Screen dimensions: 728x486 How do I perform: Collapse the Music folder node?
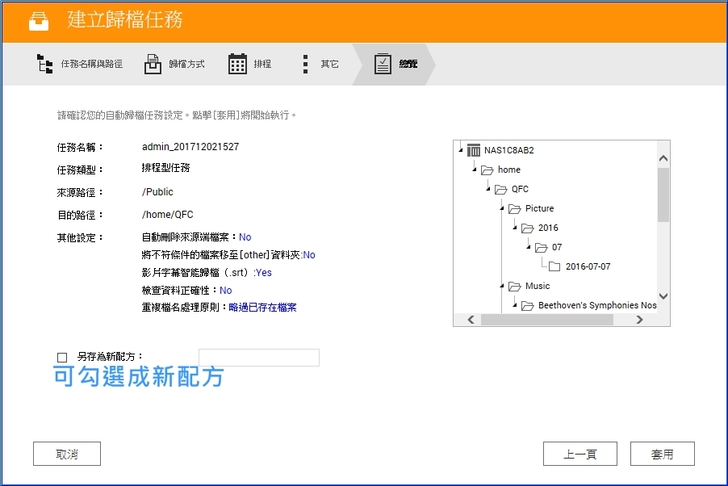(501, 285)
